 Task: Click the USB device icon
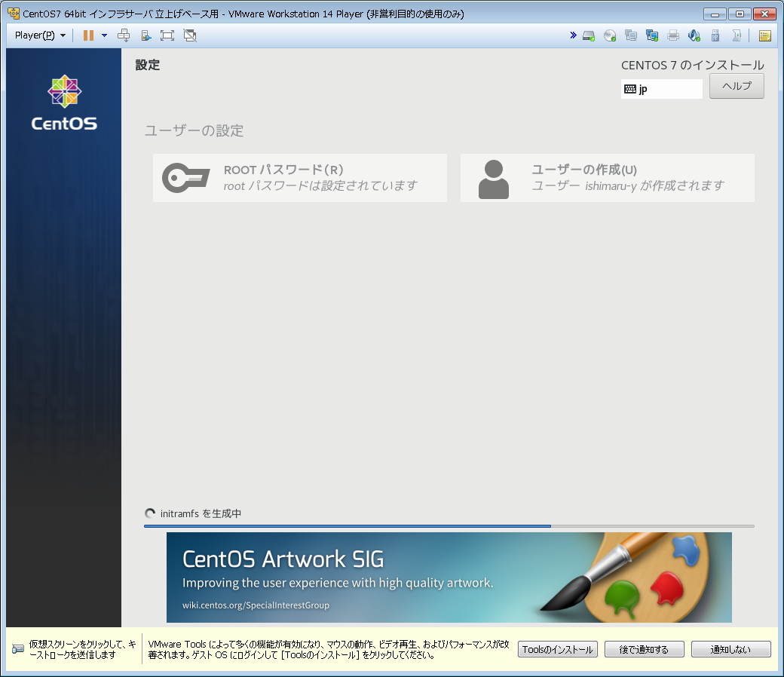pyautogui.click(x=715, y=35)
